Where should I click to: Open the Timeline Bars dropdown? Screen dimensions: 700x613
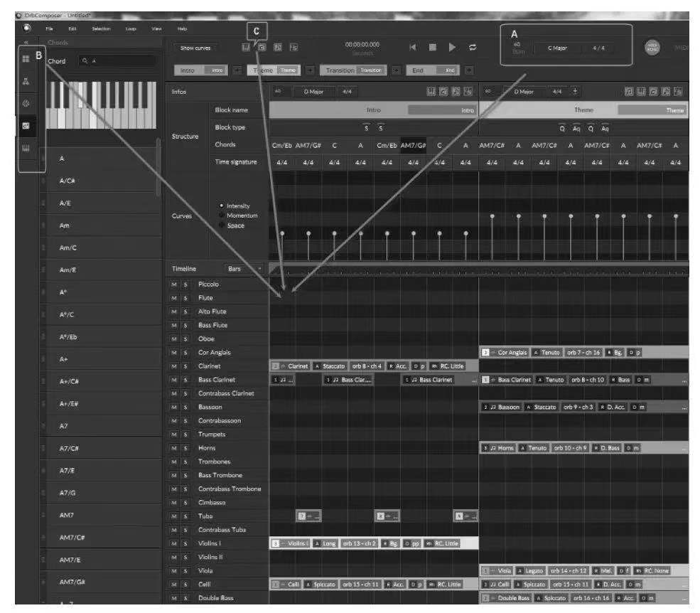[244, 269]
